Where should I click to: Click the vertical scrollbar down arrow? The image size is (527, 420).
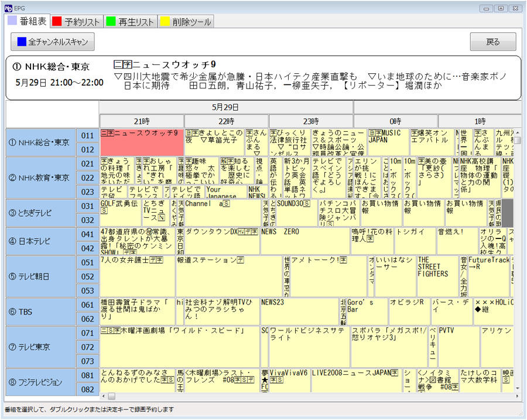tap(518, 388)
